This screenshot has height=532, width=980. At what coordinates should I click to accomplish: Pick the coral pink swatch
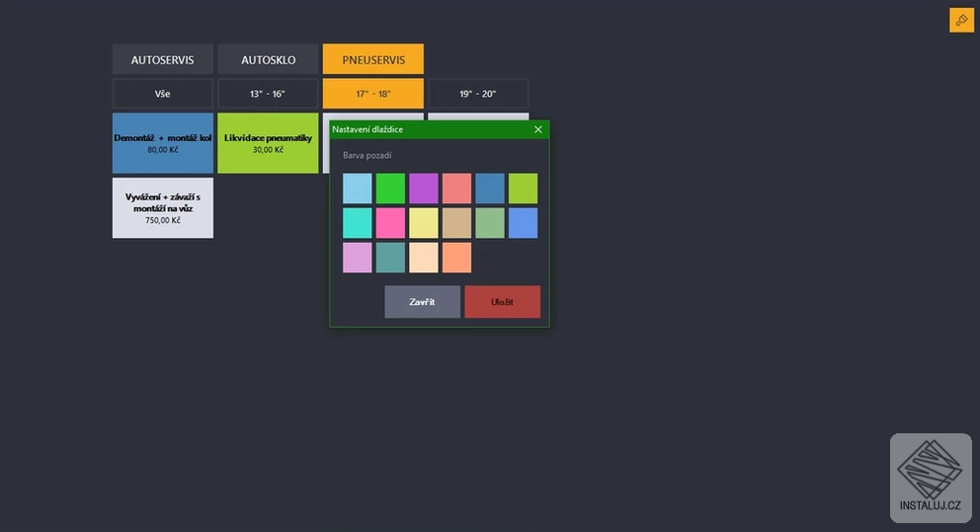tap(456, 189)
